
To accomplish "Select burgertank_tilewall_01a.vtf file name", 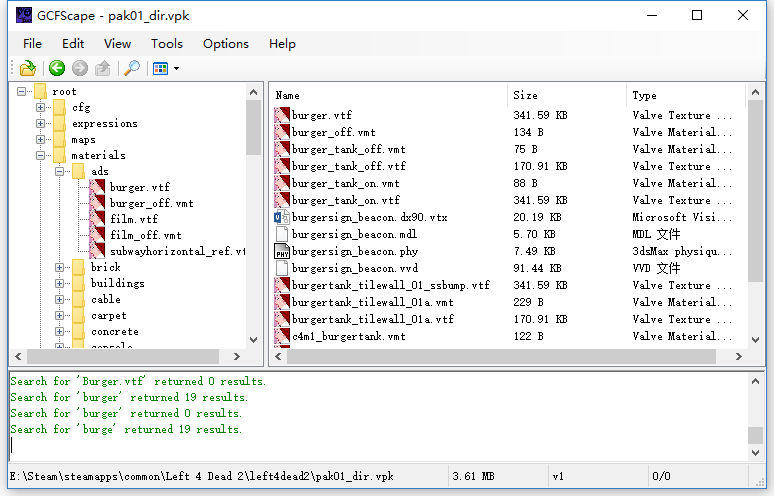I will pos(373,319).
